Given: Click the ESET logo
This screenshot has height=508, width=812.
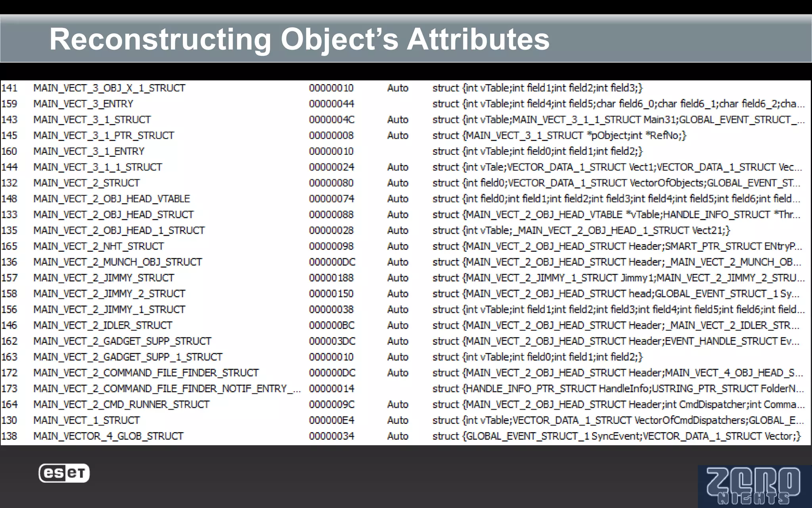Looking at the screenshot, I should pyautogui.click(x=64, y=473).
